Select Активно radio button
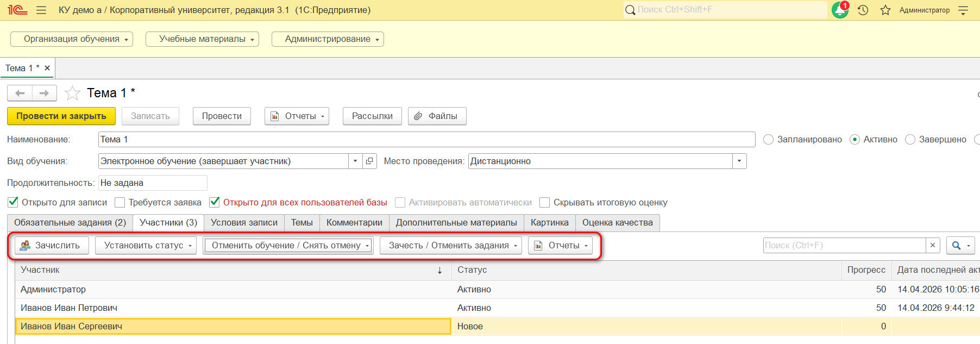980x344 pixels. pos(855,139)
